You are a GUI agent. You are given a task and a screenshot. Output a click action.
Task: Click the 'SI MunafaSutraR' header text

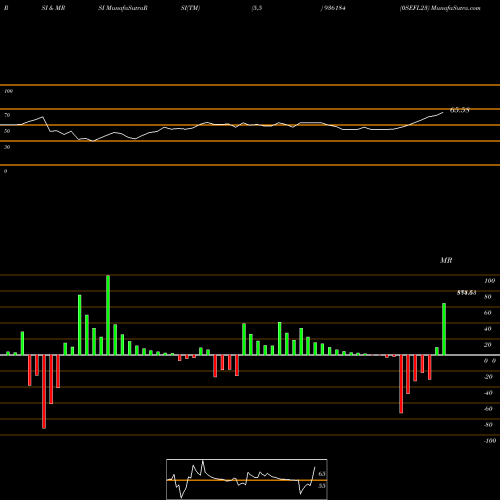point(123,8)
